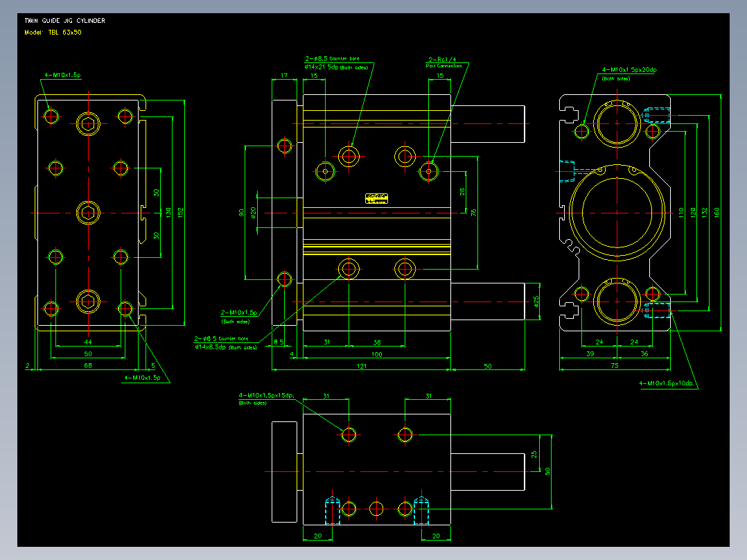Select the "4-M10x1.5px10dp." thread callout
Image resolution: width=747 pixels, height=560 pixels.
tap(667, 383)
